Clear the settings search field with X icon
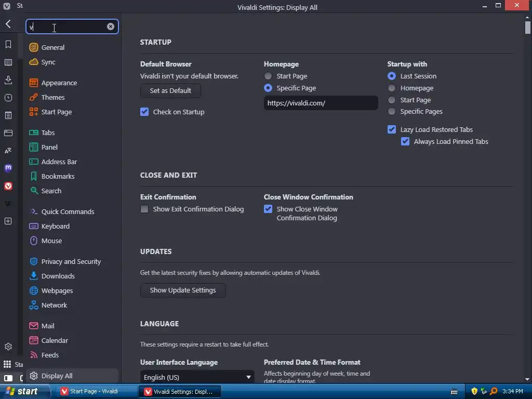The image size is (532, 399). [111, 26]
